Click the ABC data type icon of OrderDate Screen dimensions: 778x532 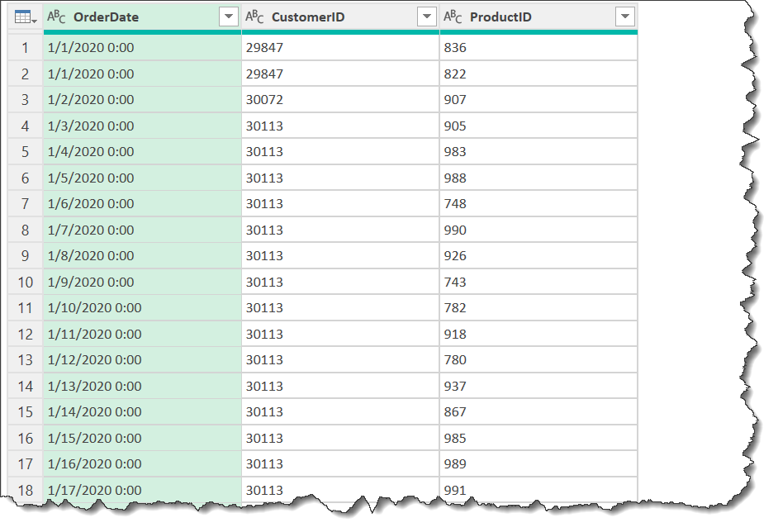tap(56, 17)
